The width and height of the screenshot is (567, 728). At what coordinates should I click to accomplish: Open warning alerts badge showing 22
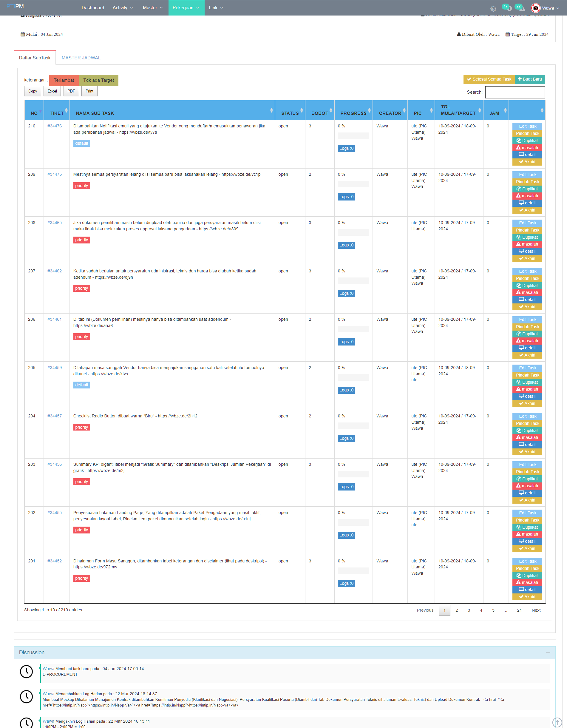coord(519,7)
